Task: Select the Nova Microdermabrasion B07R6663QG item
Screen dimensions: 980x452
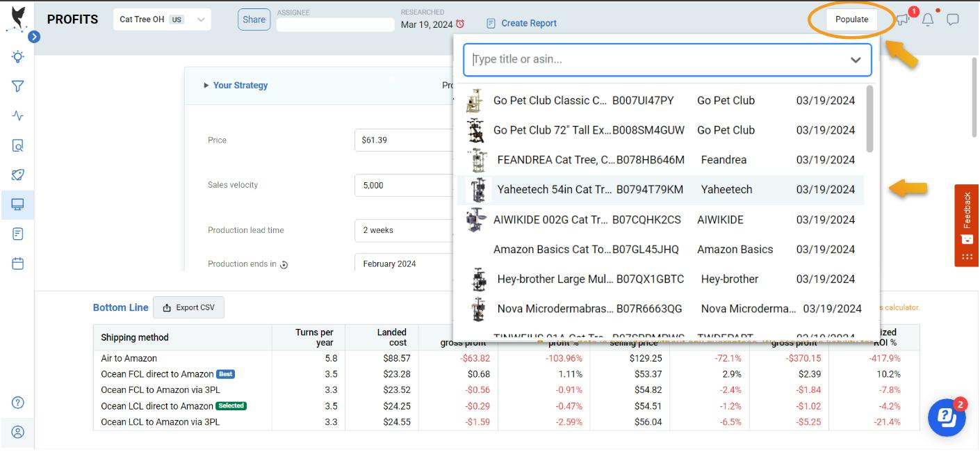Action: tap(660, 309)
